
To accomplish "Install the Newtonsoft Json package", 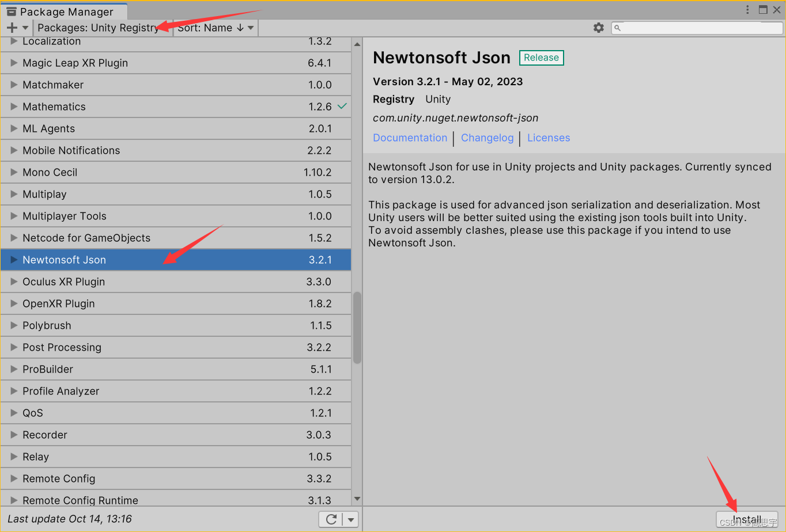I will coord(747,519).
